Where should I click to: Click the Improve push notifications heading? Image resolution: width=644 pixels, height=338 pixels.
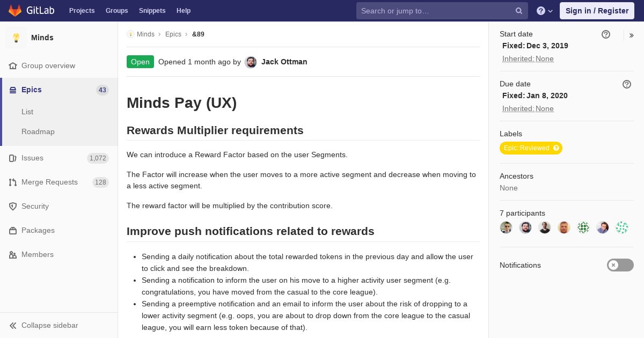(251, 231)
